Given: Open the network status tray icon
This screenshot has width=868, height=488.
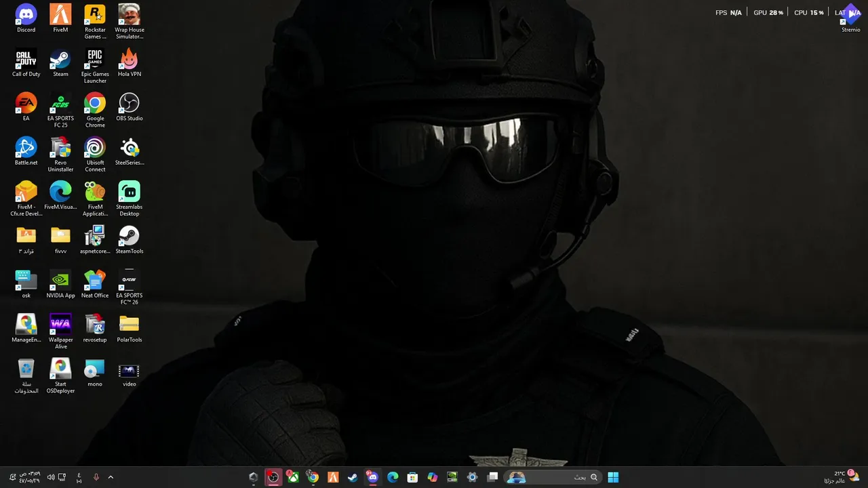Looking at the screenshot, I should (x=62, y=477).
